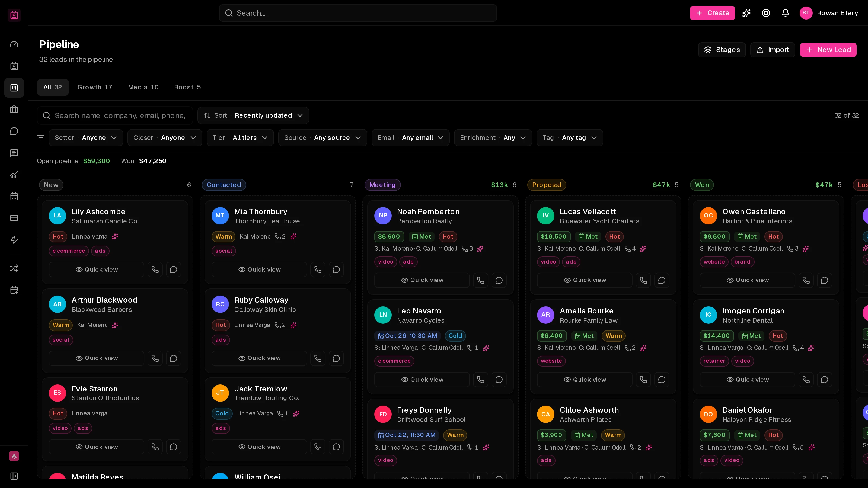The width and height of the screenshot is (868, 488).
Task: Toggle sidebar collapse panel icon
Action: [x=14, y=476]
